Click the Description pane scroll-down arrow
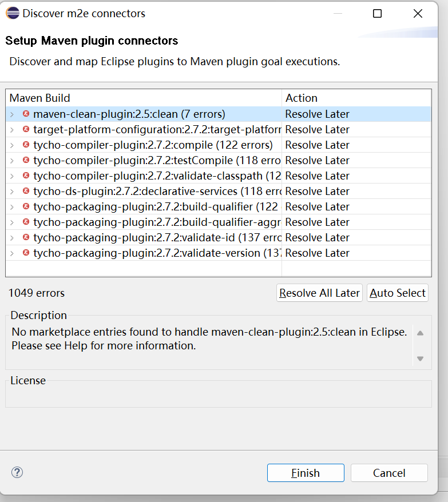 [420, 358]
